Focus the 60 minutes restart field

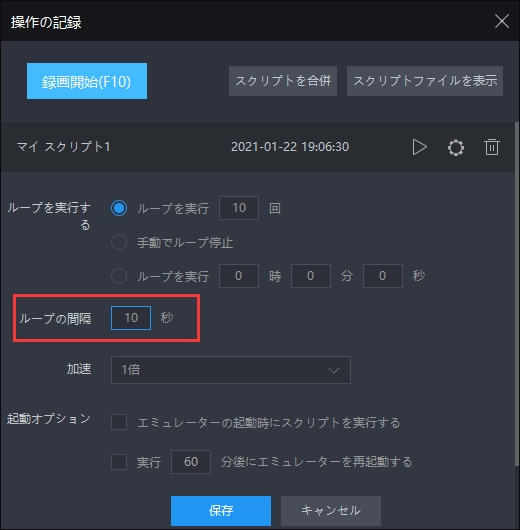tap(191, 462)
